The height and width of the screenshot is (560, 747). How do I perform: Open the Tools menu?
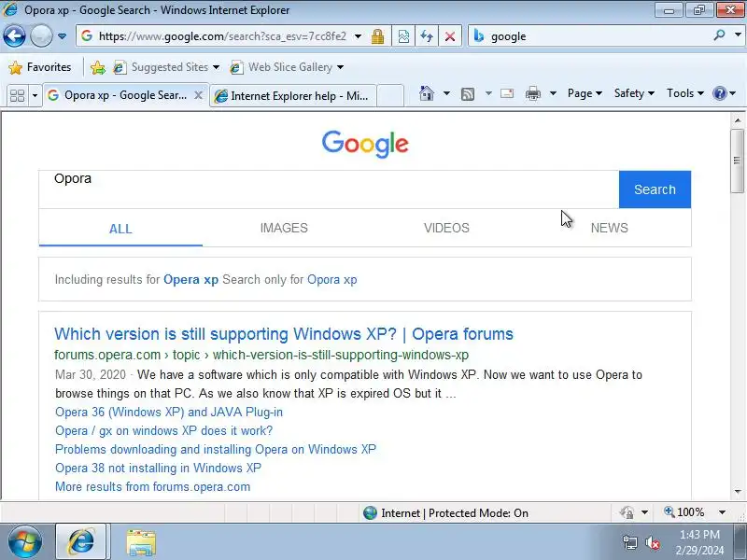685,93
